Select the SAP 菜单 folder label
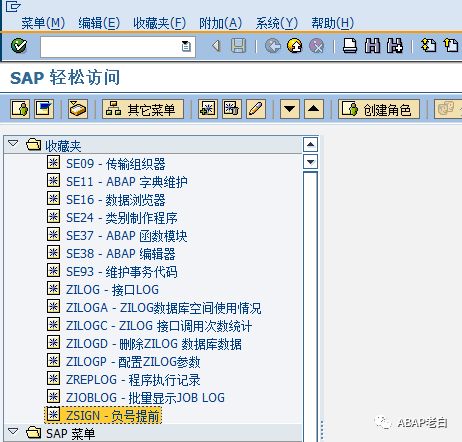 point(70,433)
